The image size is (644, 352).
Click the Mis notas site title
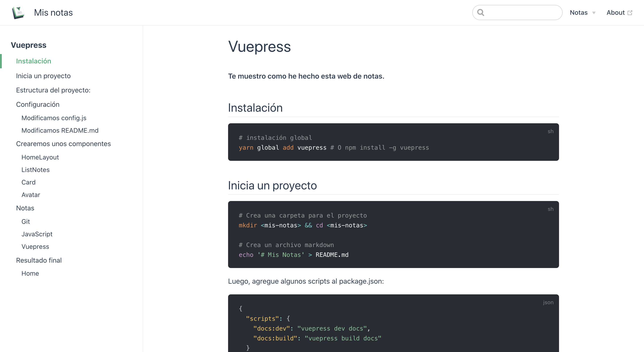click(53, 13)
